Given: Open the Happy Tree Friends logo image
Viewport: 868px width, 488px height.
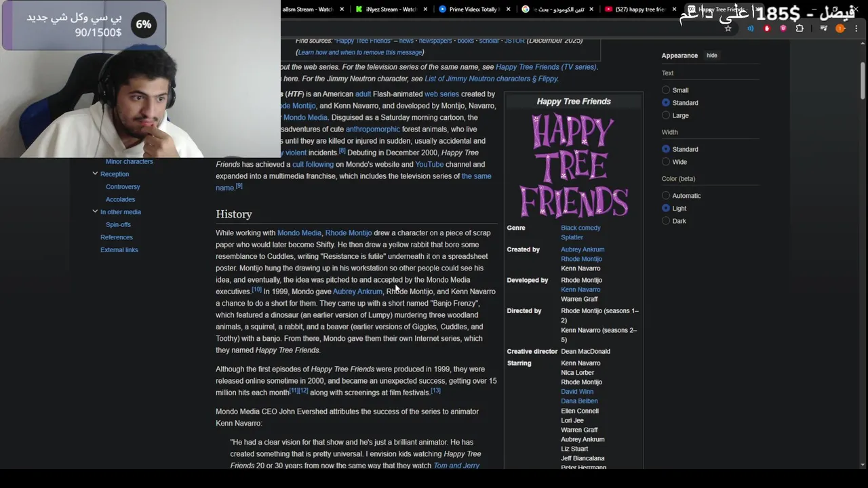Looking at the screenshot, I should coord(574,165).
